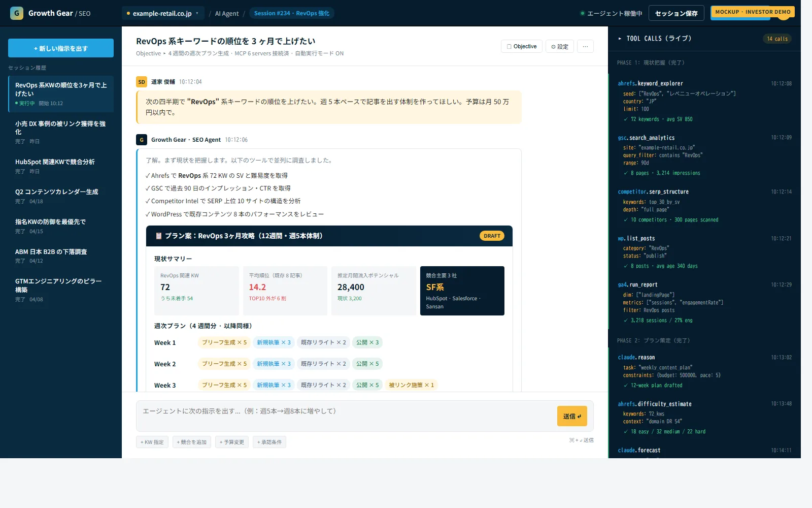This screenshot has height=508, width=812.
Task: Open session 小売 DX 事例の被リンク獲得を強化
Action: click(x=61, y=132)
